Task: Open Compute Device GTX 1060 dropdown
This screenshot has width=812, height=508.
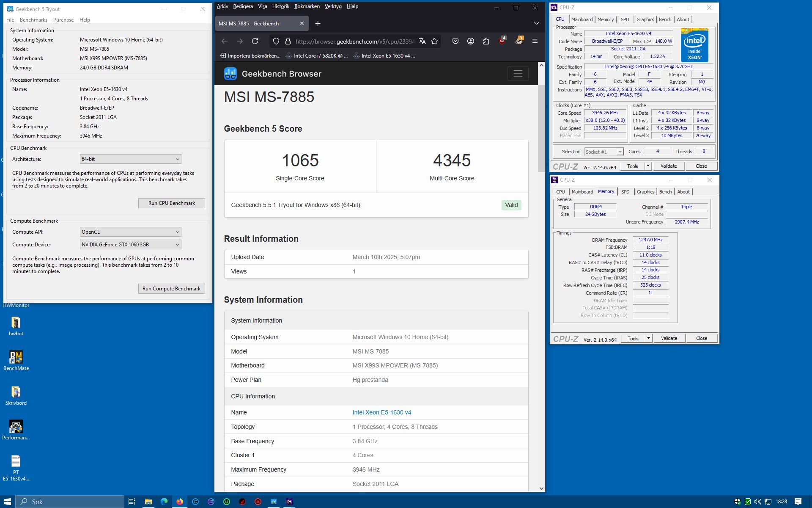Action: click(x=131, y=245)
